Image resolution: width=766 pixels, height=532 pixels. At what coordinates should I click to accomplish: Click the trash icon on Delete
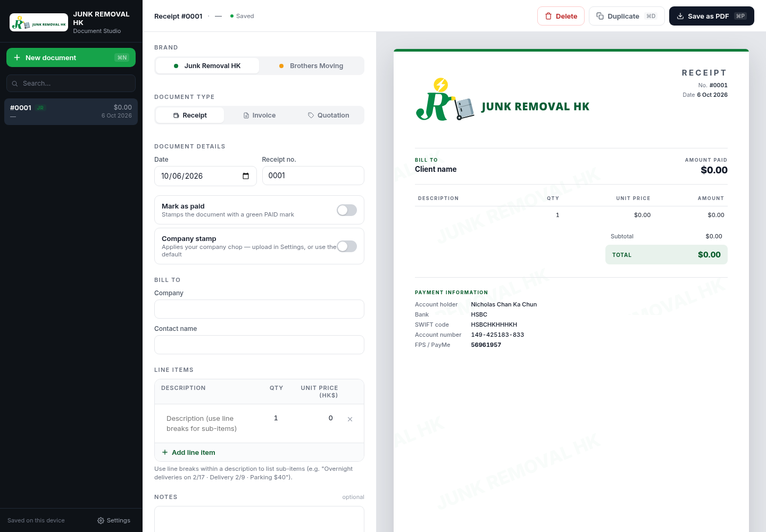pos(548,16)
